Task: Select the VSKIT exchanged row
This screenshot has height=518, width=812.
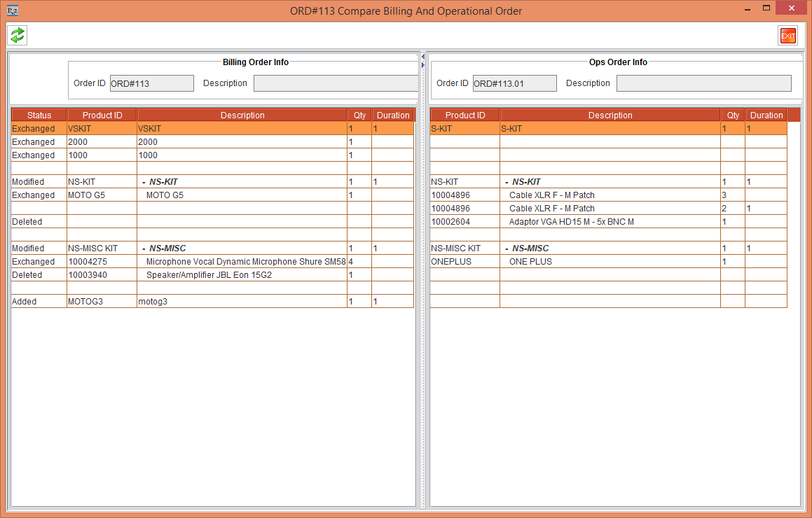Action: tap(210, 129)
